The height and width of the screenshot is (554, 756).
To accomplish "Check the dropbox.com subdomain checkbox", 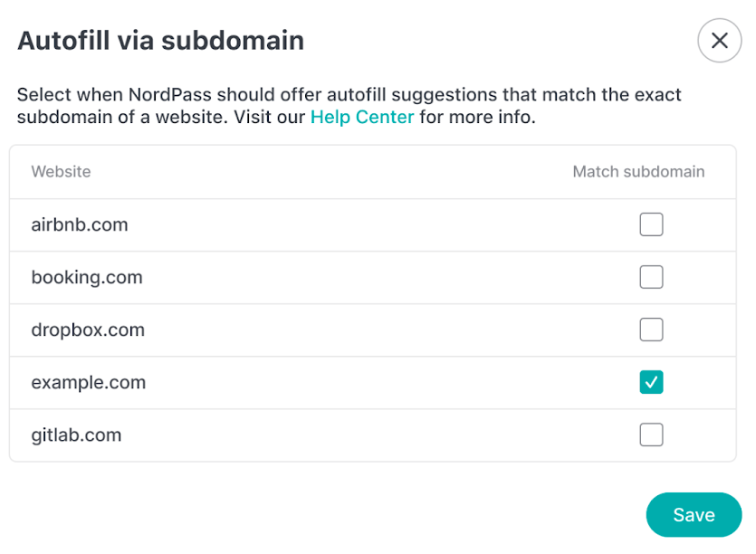I will tap(651, 330).
